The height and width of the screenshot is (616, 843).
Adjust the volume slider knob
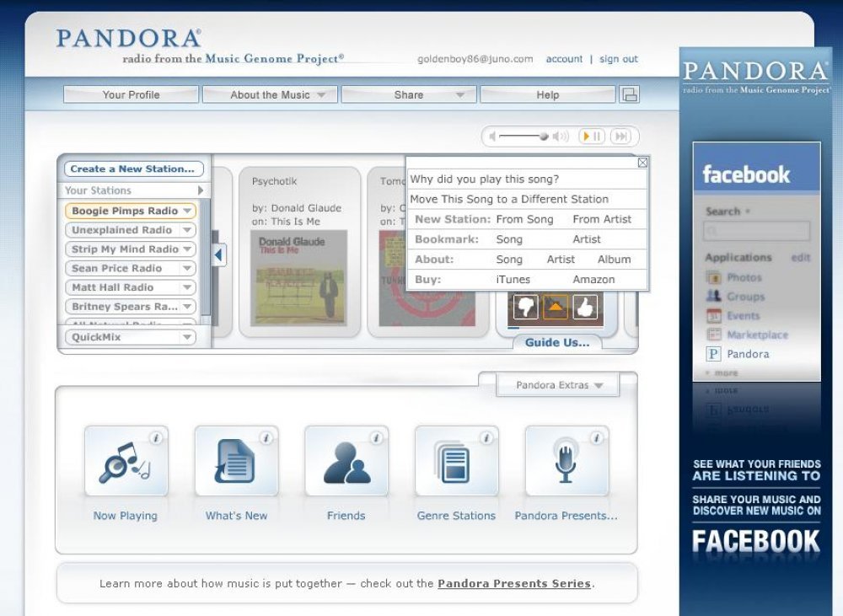pos(544,137)
